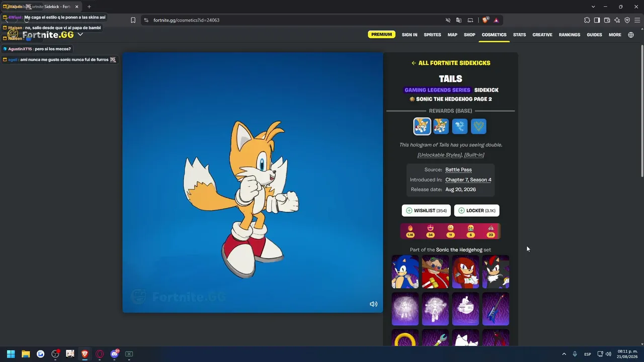Open the browser extensions puzzle icon
Viewport: 644px width, 362px height.
click(x=587, y=20)
